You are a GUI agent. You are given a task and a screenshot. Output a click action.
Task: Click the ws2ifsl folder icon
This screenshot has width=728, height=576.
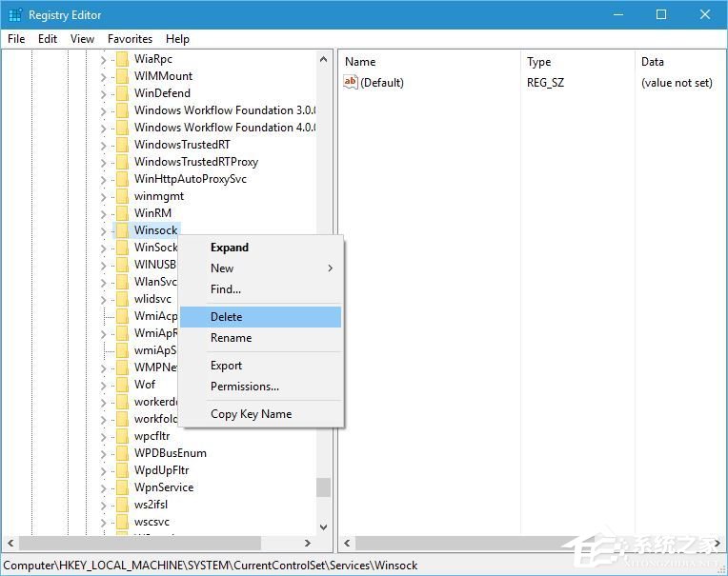pos(121,505)
